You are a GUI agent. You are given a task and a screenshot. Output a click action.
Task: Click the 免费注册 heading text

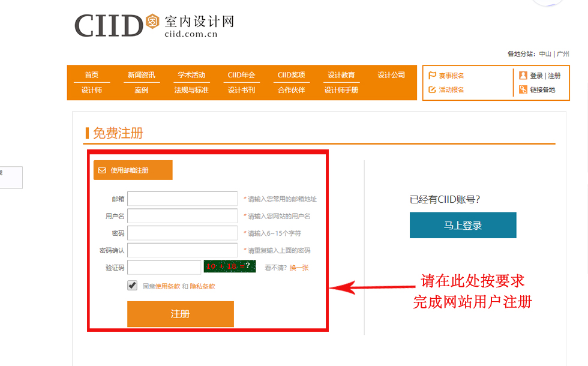(118, 133)
